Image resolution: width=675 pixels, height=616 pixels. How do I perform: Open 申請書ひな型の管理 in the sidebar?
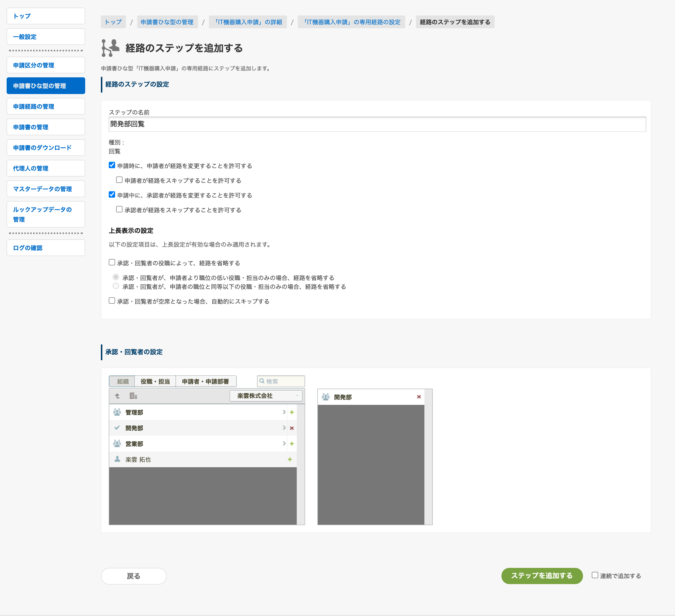(46, 86)
